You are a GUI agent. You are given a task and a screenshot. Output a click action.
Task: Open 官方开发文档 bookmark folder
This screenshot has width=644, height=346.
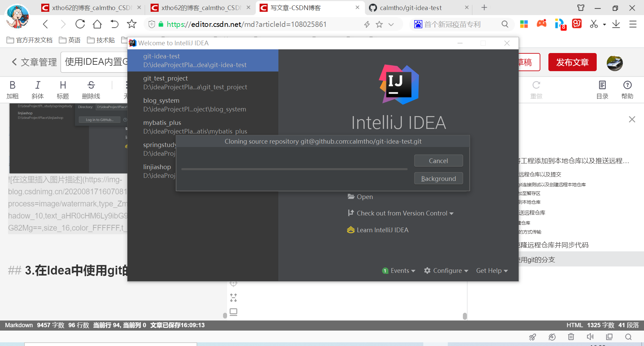click(30, 40)
